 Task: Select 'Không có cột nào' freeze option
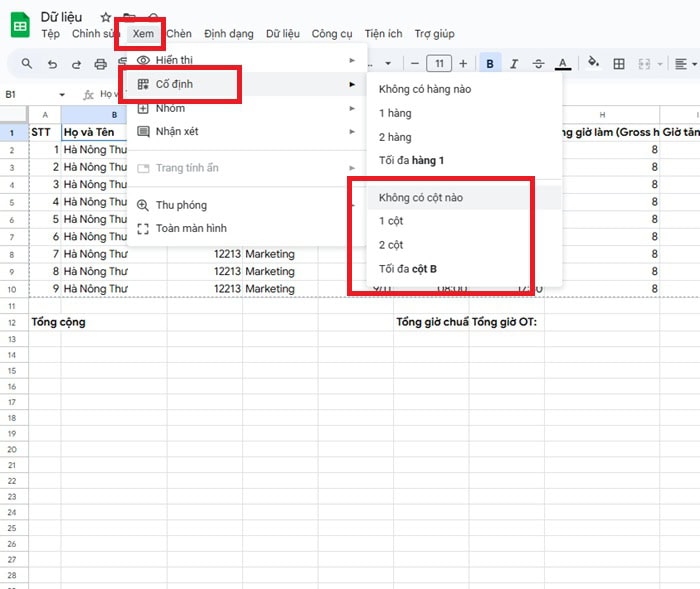point(421,197)
